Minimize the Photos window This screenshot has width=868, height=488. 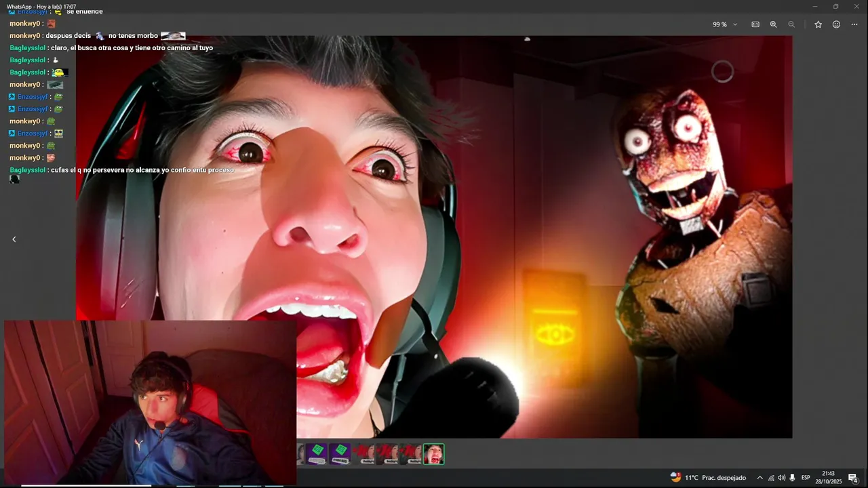click(x=815, y=6)
